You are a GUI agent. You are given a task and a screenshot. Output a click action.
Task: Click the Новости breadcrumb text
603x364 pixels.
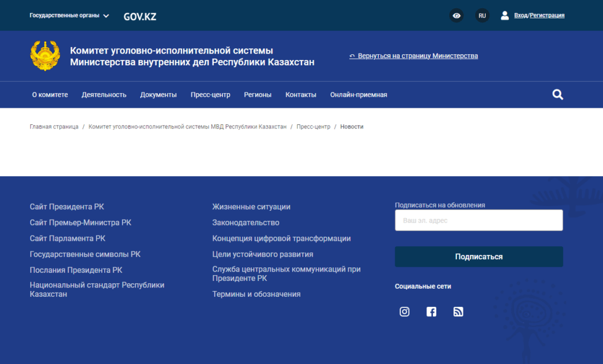(x=352, y=127)
